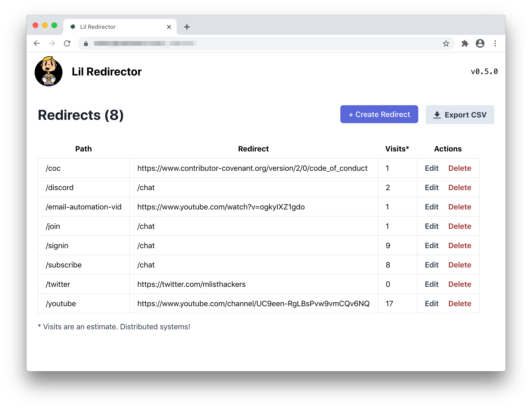Viewport: 532px width, 409px height.
Task: Click the Create Redirect button
Action: pyautogui.click(x=379, y=114)
